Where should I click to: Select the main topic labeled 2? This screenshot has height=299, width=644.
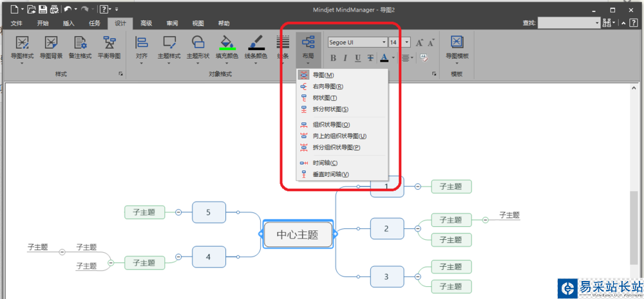(x=387, y=228)
